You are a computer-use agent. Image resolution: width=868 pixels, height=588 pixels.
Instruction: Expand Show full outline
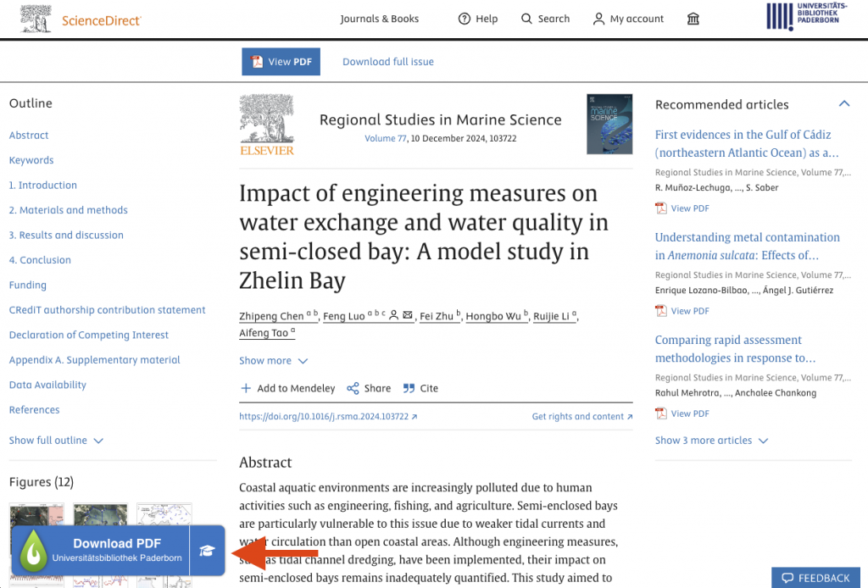[56, 441]
